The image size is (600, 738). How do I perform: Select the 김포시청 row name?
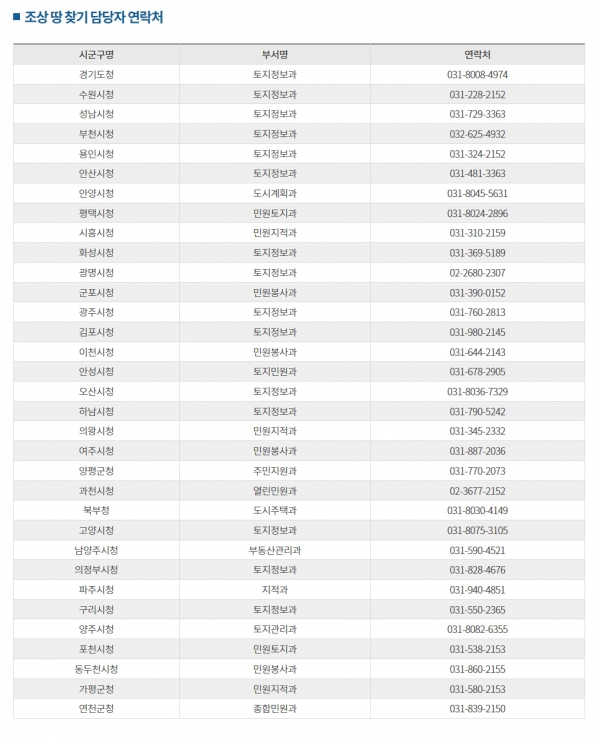pyautogui.click(x=96, y=332)
